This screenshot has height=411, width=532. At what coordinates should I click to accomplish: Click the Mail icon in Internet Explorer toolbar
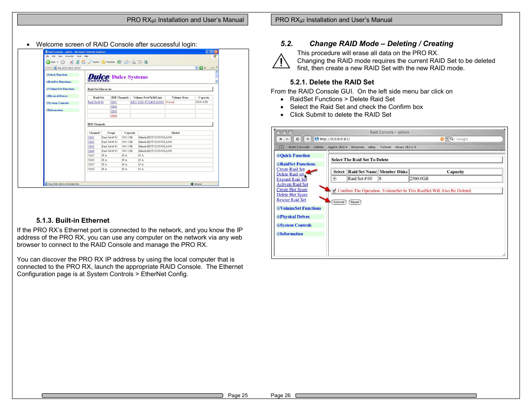(126, 62)
